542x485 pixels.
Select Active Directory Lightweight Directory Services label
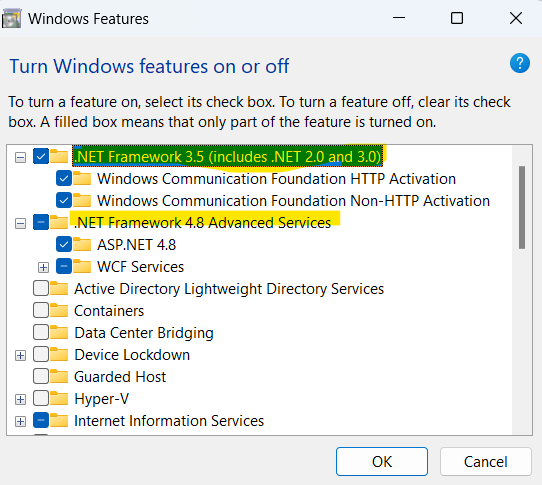(x=229, y=289)
